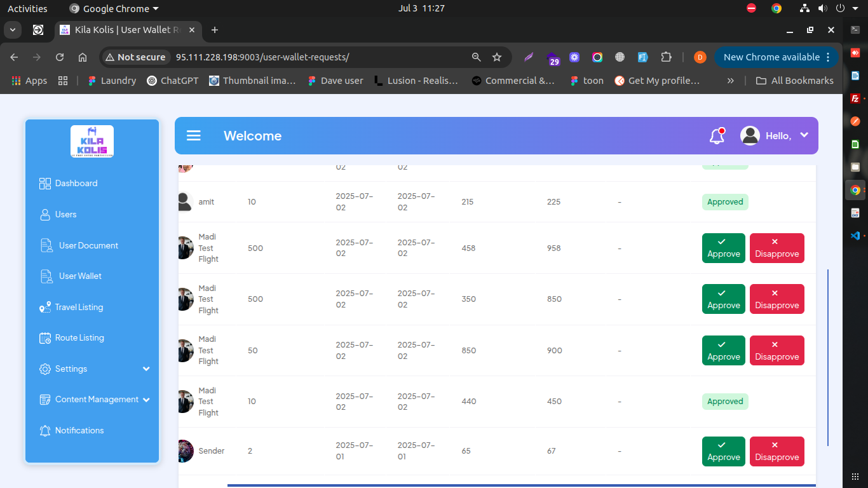Expand the Settings sidebar menu chevron
The image size is (868, 488).
(x=146, y=369)
